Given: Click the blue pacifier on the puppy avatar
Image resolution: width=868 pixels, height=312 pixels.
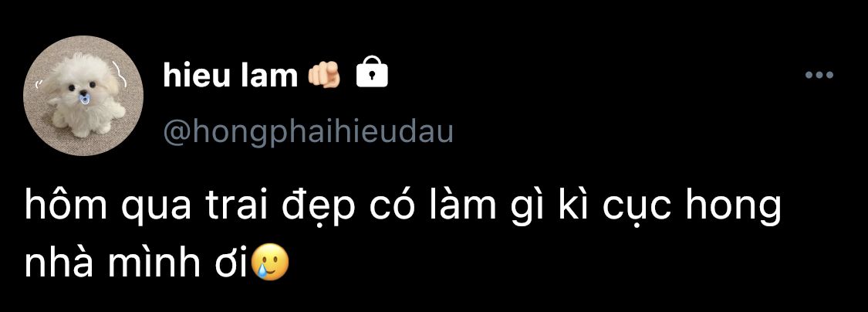Looking at the screenshot, I should pos(83,99).
